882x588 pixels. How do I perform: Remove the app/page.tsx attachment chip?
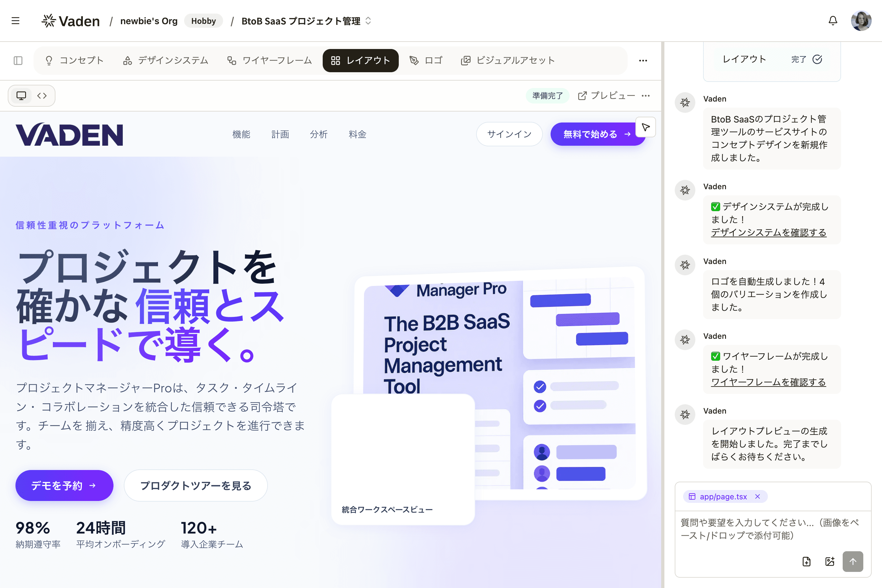coord(758,496)
